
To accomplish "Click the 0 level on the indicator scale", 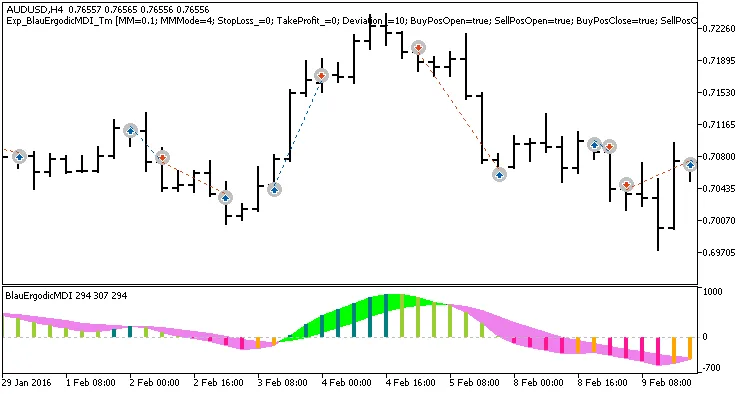I will [705, 337].
